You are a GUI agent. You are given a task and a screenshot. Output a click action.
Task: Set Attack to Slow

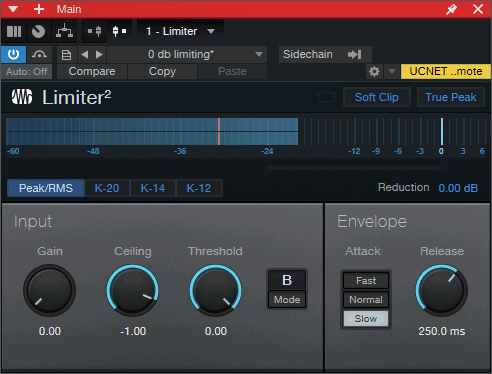point(366,319)
